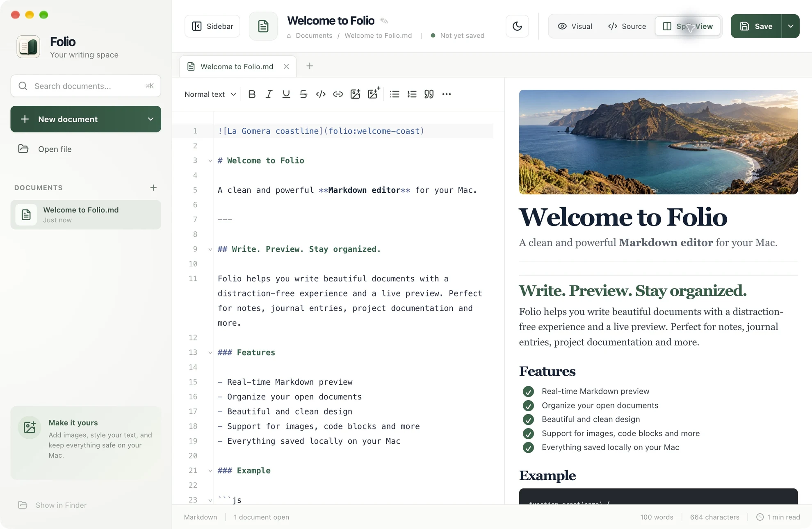812x529 pixels.
Task: Insert a bulleted list
Action: click(395, 94)
